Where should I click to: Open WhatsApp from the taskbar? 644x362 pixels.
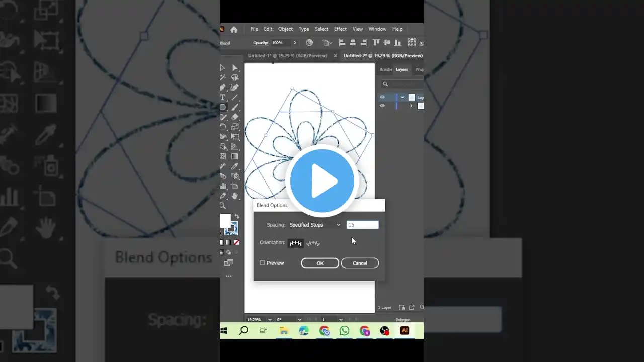344,330
